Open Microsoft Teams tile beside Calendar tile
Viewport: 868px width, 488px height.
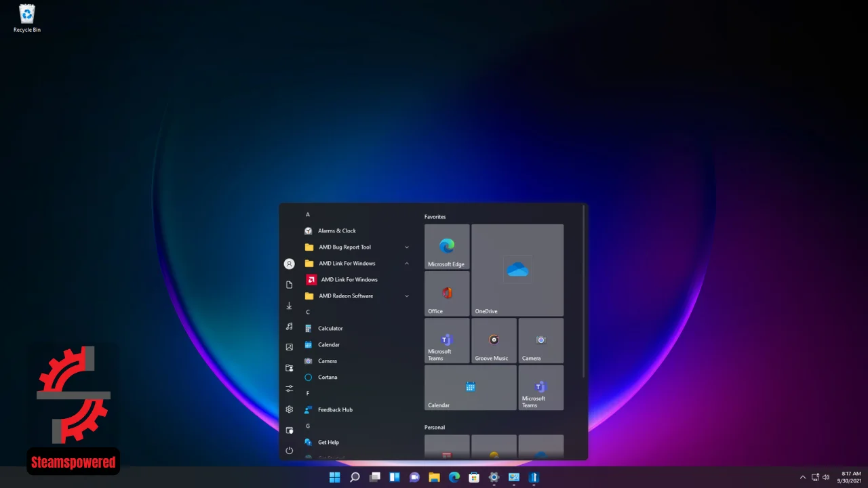point(540,388)
